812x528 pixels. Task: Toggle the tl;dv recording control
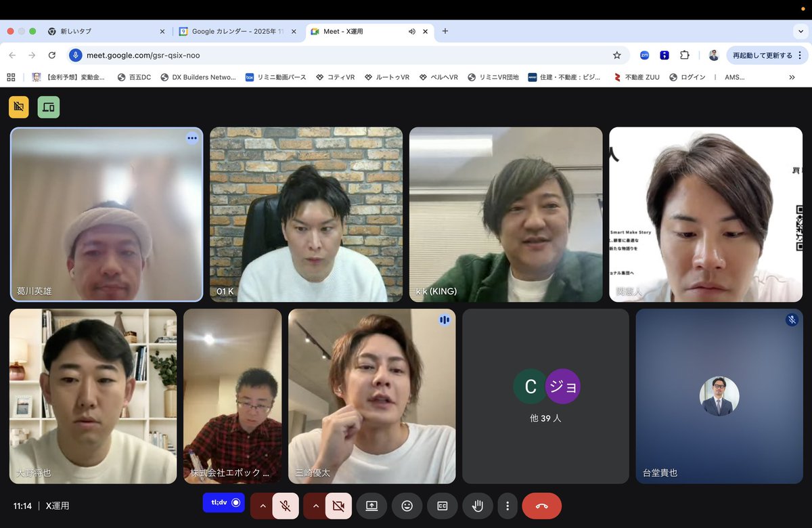[x=224, y=503]
